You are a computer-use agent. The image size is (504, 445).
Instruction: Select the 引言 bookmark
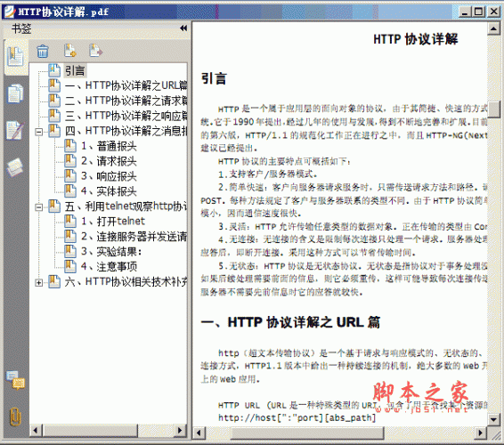[x=75, y=70]
